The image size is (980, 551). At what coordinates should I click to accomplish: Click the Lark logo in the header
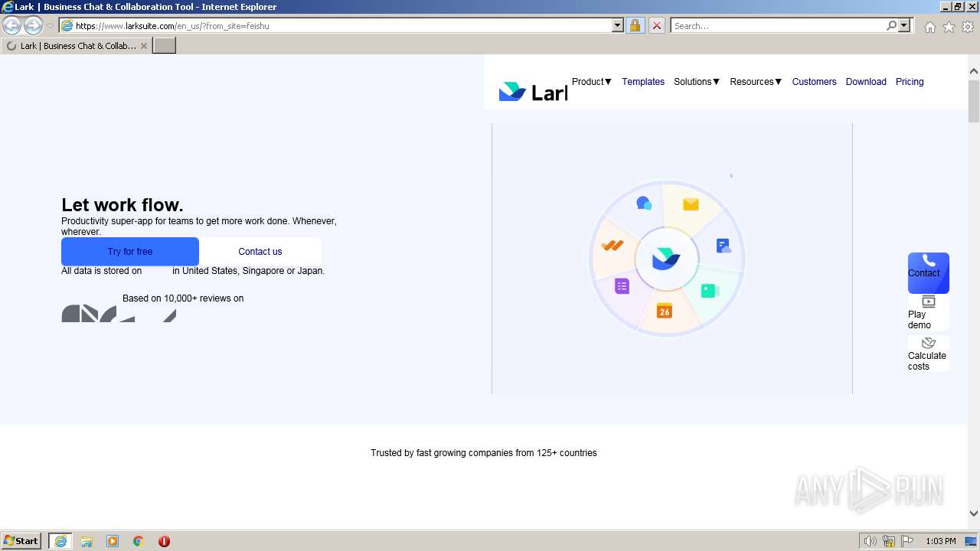pyautogui.click(x=533, y=92)
